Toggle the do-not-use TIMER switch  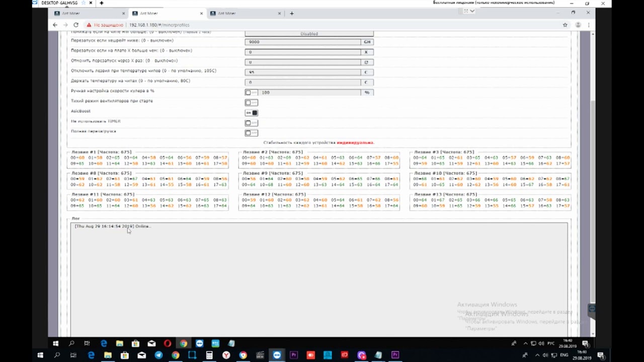pyautogui.click(x=251, y=123)
